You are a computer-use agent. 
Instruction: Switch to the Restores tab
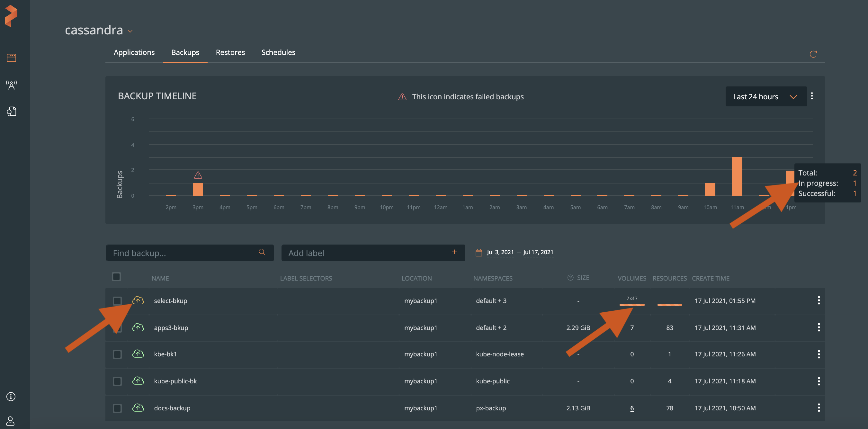230,52
